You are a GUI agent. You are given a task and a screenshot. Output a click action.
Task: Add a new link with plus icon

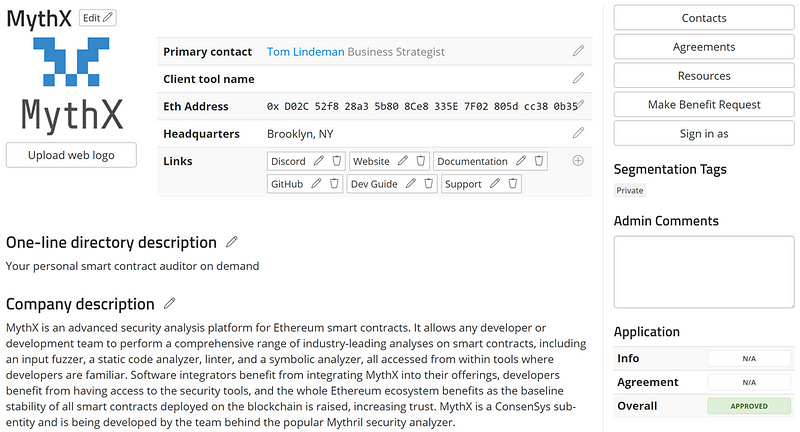click(578, 161)
